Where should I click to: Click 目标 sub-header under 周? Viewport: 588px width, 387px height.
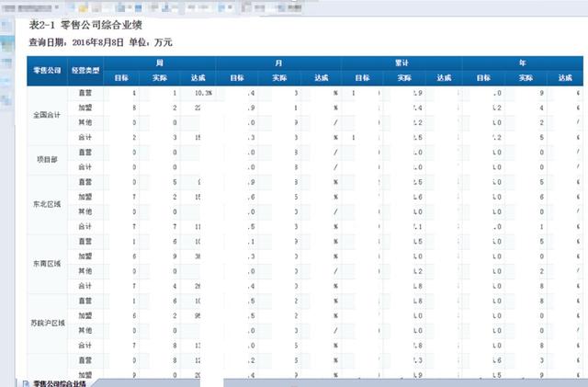coord(121,78)
